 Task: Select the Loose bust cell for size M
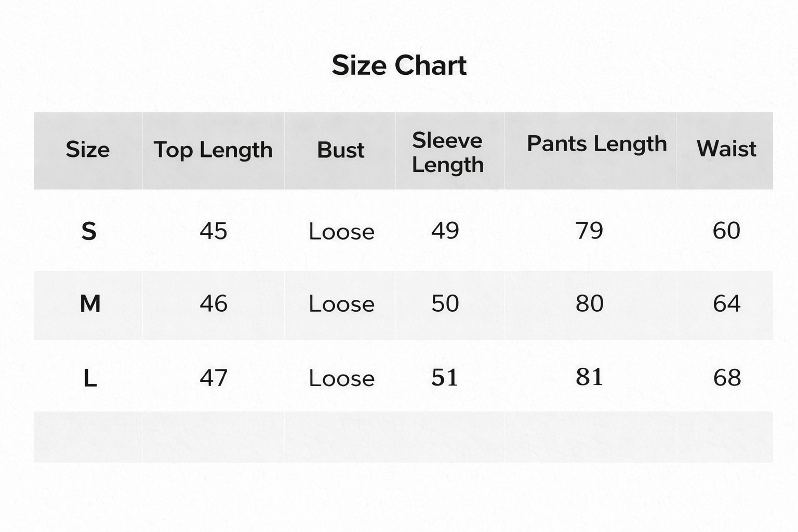click(x=341, y=304)
